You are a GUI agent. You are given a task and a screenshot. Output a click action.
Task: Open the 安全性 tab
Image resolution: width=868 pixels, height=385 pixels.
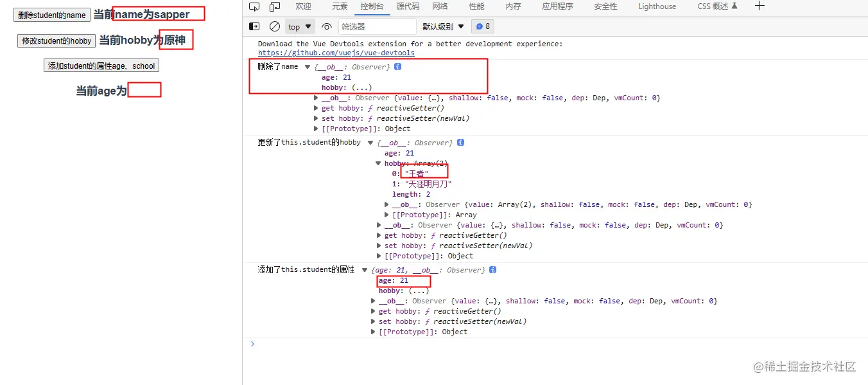605,6
